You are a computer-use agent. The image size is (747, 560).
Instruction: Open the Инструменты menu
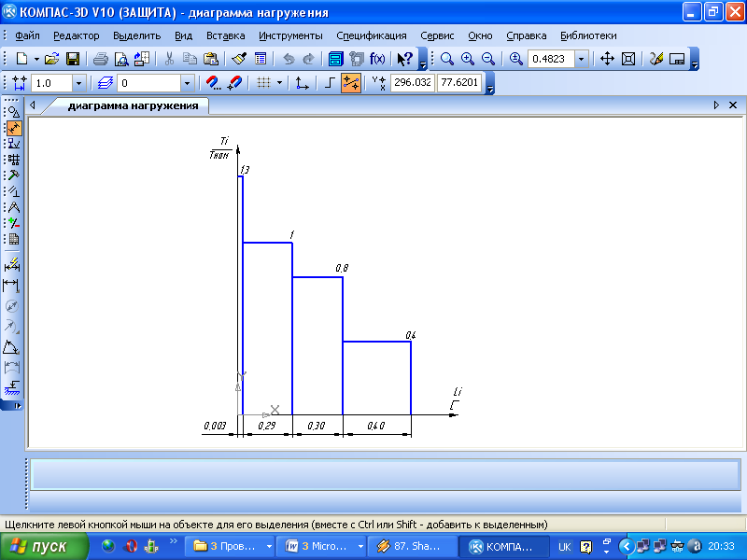point(290,35)
